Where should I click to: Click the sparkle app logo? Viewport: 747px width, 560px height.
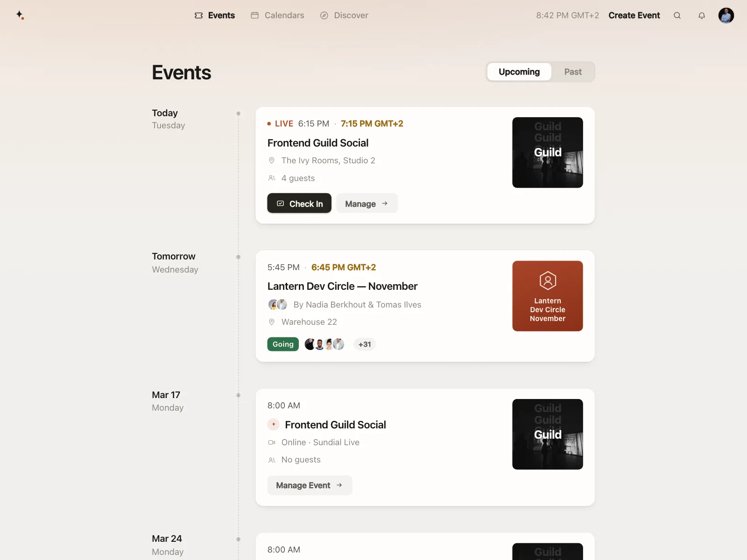[x=20, y=15]
